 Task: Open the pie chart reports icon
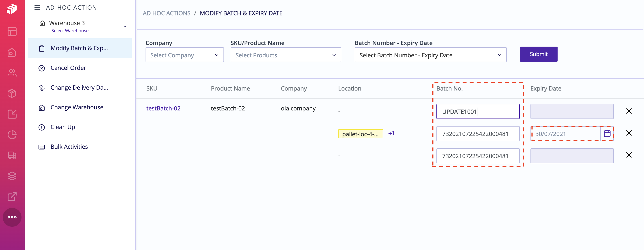coord(12,134)
